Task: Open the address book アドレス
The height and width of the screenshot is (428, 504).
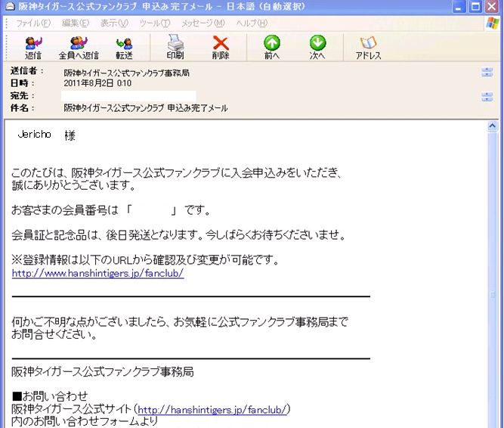Action: (x=368, y=48)
